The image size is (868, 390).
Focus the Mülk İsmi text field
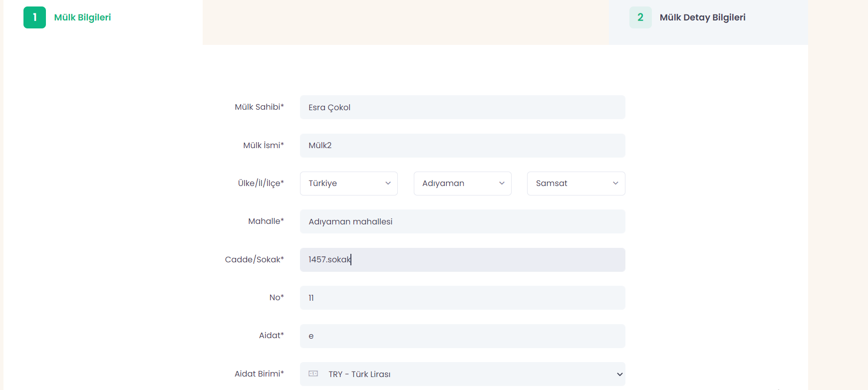pos(462,146)
